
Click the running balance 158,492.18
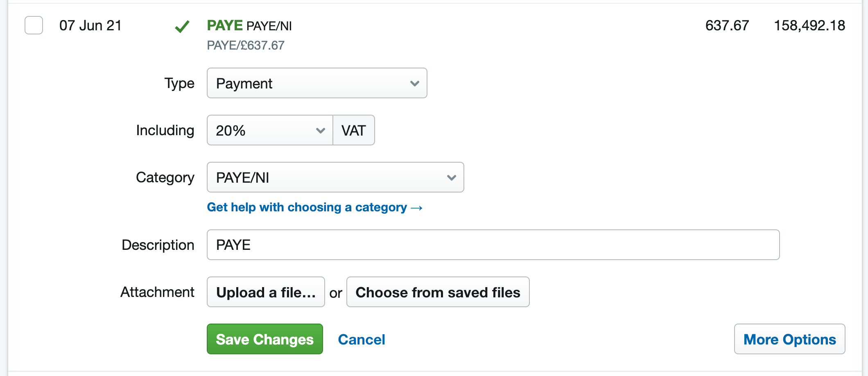pos(809,25)
